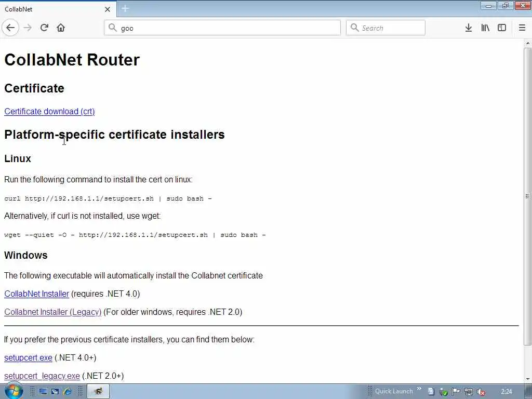This screenshot has height=399, width=532.
Task: Click the green check shield tray icon
Action: 444,392
